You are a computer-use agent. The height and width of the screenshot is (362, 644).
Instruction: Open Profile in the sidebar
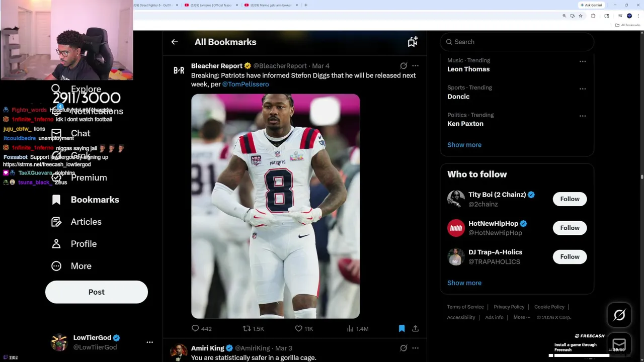pyautogui.click(x=75, y=244)
